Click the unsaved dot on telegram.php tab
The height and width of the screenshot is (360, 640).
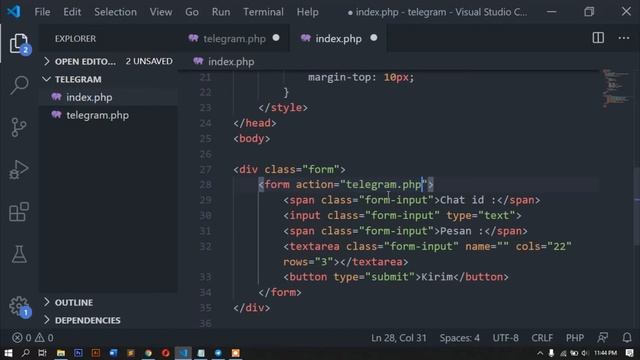click(x=276, y=38)
